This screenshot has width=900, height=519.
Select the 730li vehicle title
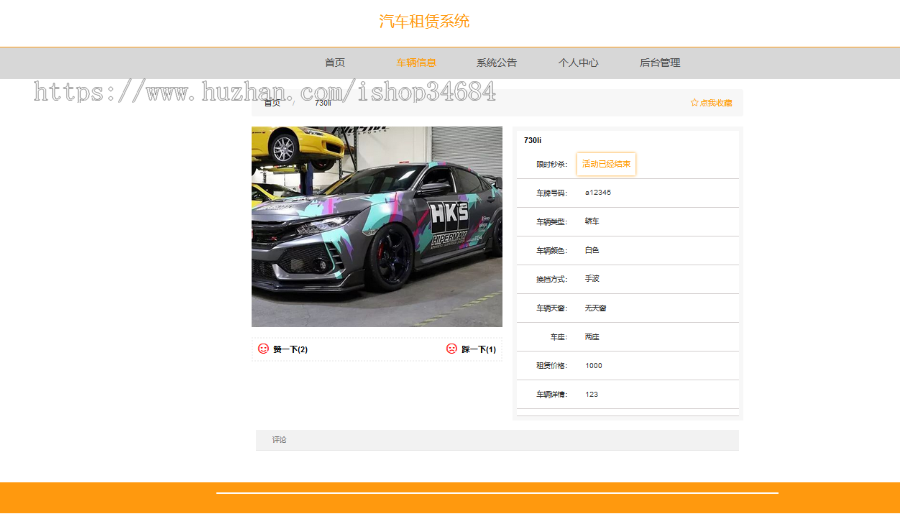tap(533, 140)
